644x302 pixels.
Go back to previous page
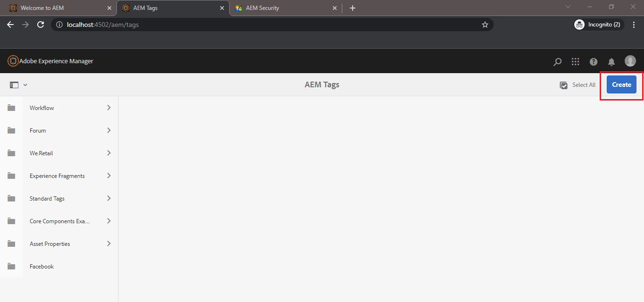pos(10,25)
